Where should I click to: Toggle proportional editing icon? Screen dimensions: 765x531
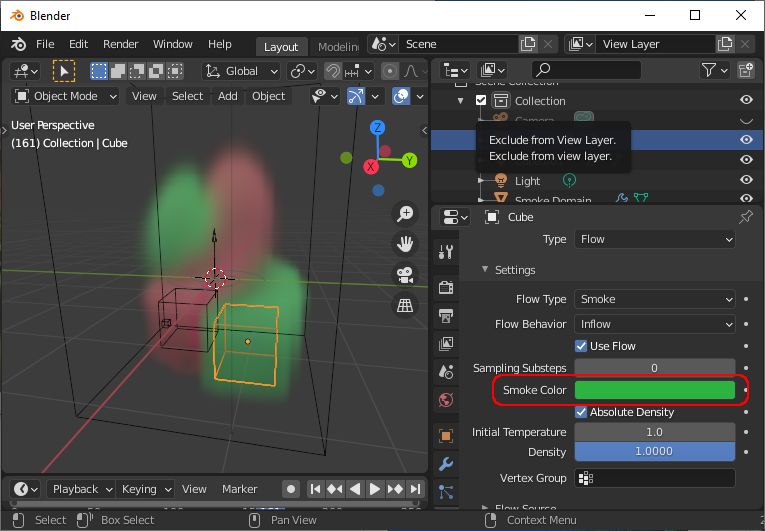[x=389, y=71]
